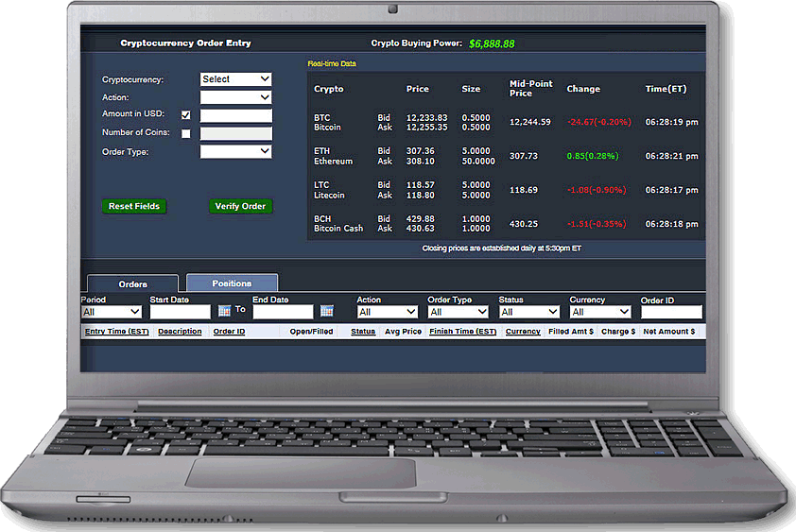Click the Crypto Buying Power value $6,888.88
The image size is (796, 532).
pyautogui.click(x=492, y=43)
